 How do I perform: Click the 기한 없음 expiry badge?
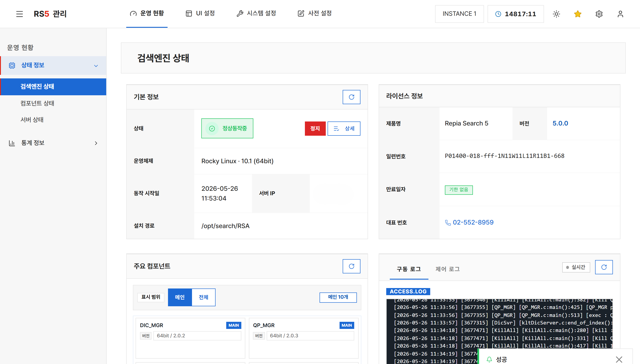coord(458,190)
